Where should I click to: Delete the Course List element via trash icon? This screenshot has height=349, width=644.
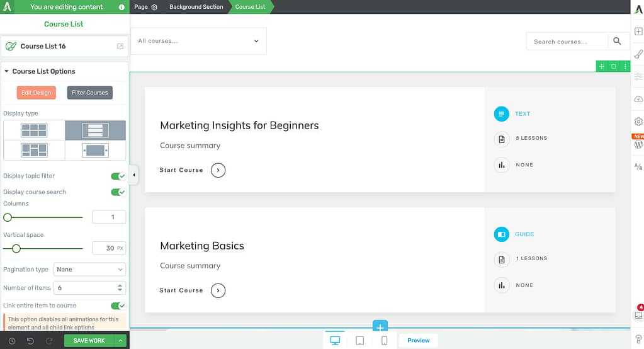[613, 66]
